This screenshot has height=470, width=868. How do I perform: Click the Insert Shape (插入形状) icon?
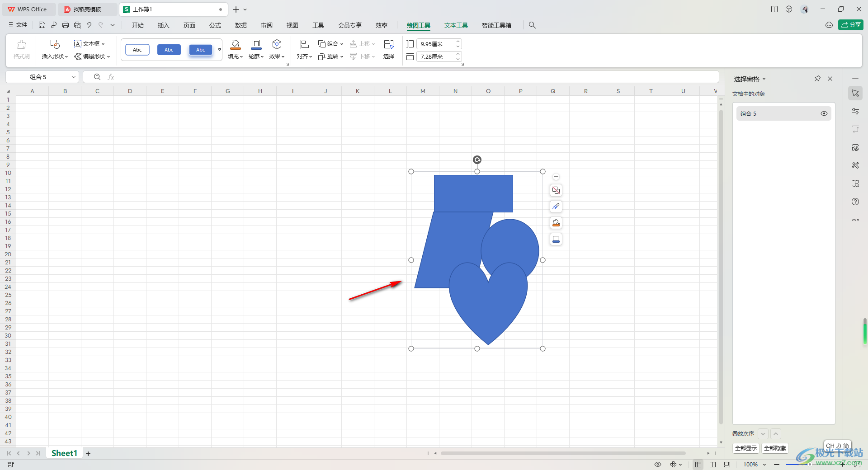coord(55,44)
